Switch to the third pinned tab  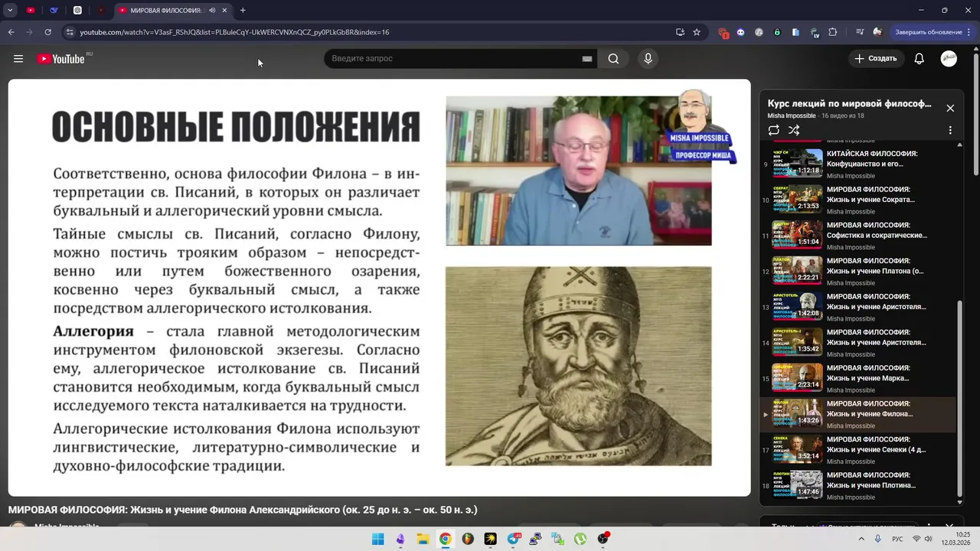point(77,11)
